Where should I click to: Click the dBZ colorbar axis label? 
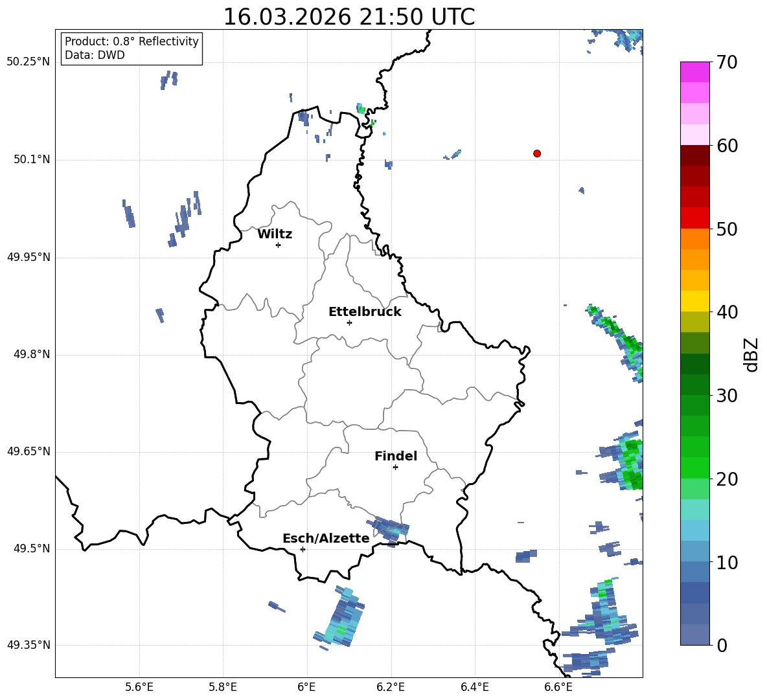[x=752, y=354]
